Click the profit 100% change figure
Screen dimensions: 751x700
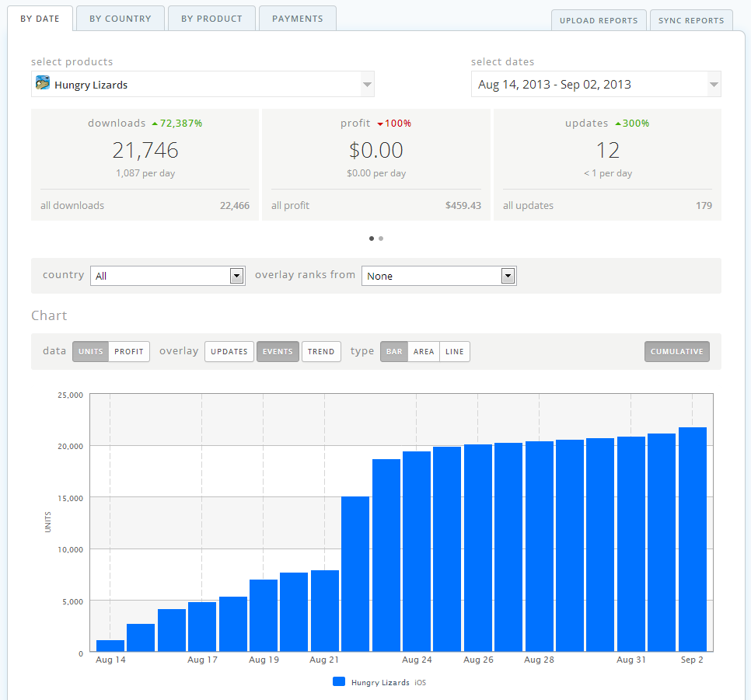tap(398, 124)
